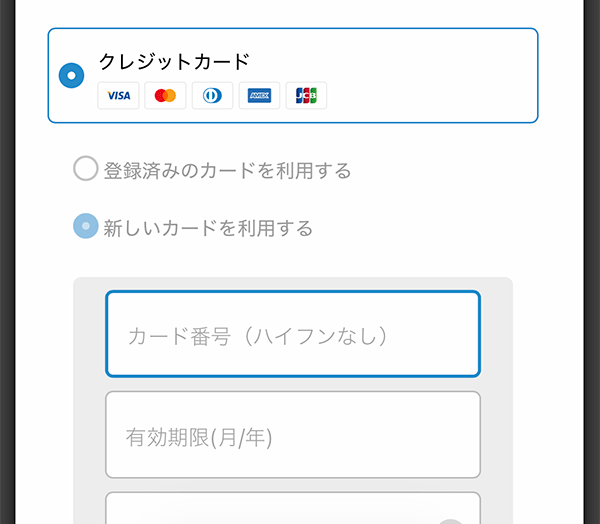The image size is (600, 524).
Task: Click the 新しいカードを利用する label text
Action: pos(208,229)
